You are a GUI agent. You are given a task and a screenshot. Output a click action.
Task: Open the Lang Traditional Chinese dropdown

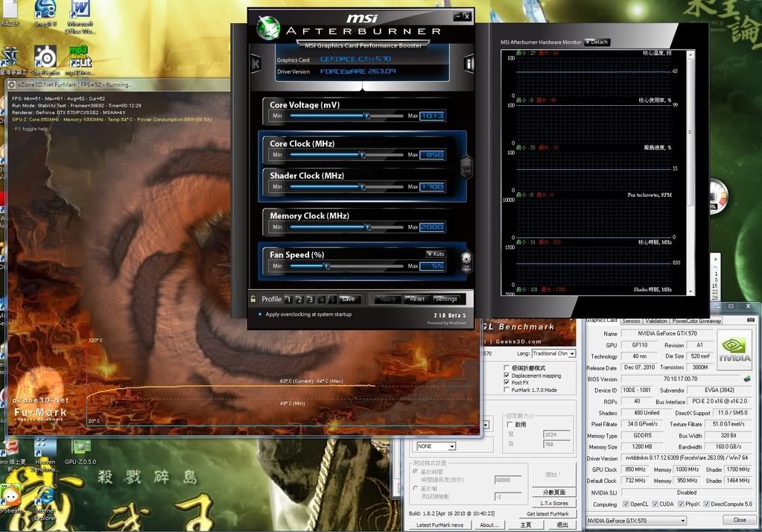(x=553, y=353)
